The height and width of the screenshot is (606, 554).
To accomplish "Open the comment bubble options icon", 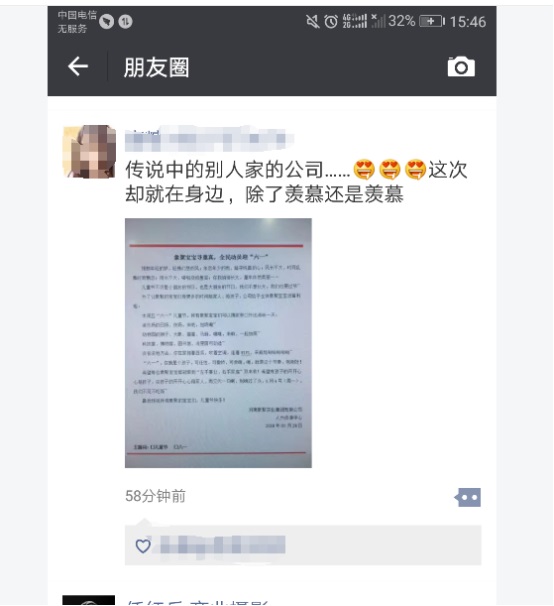I will pyautogui.click(x=468, y=497).
